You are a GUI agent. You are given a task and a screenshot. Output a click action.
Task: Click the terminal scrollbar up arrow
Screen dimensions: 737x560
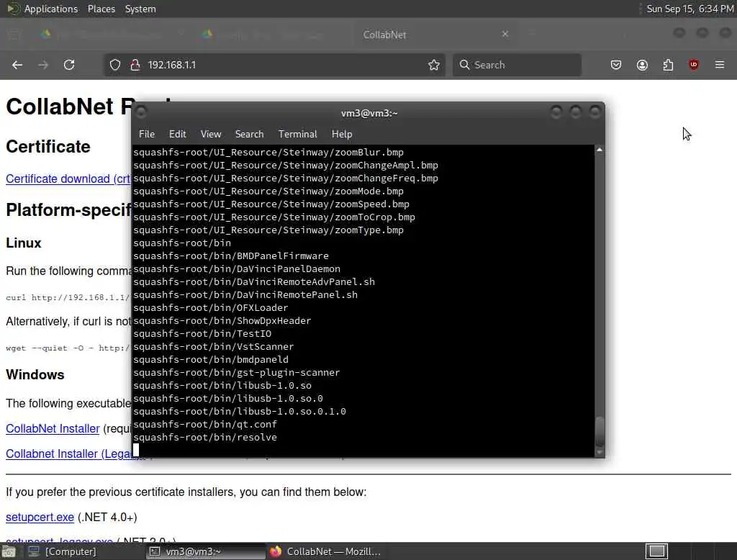click(x=600, y=150)
